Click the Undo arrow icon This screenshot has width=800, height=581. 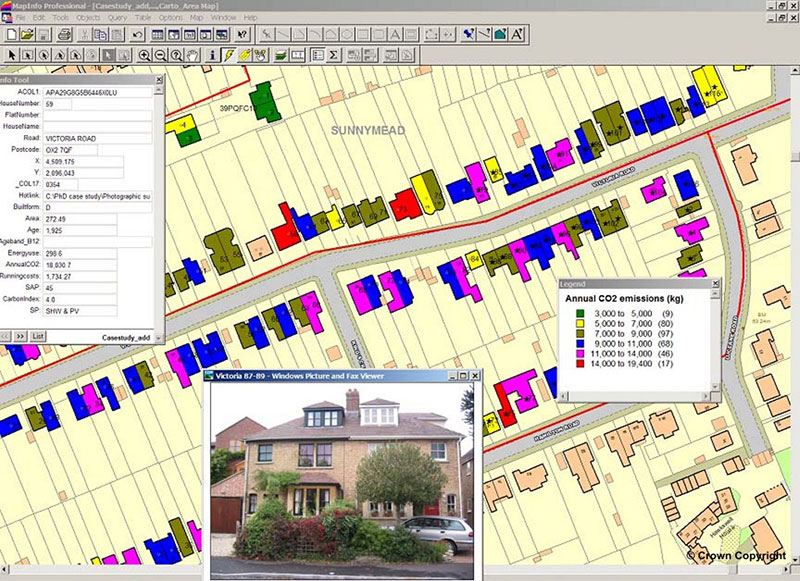tap(137, 35)
